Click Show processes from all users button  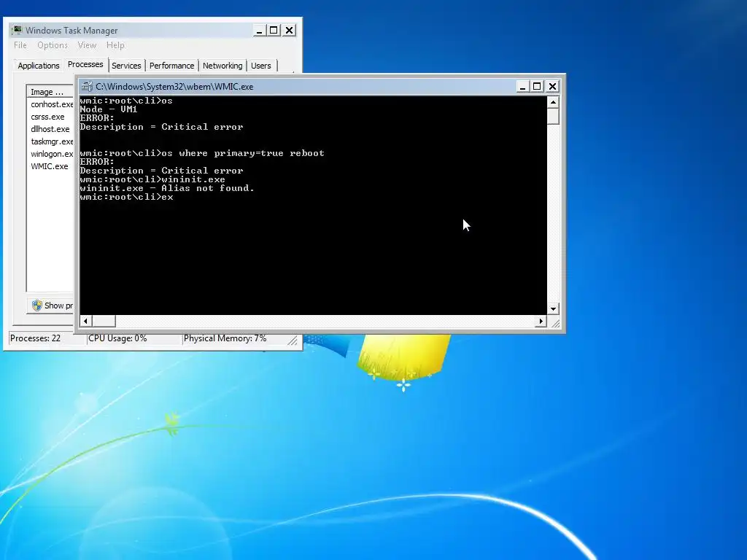(50, 306)
